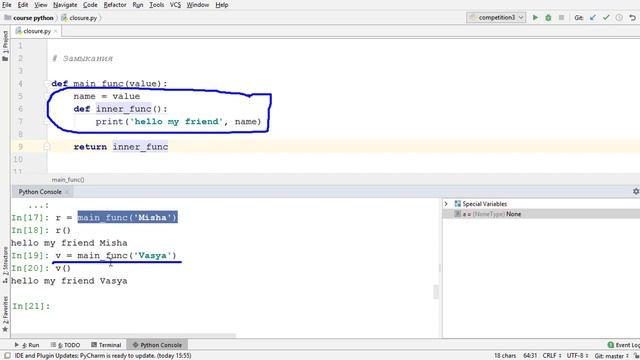Click the In[21] console input prompt
This screenshot has width=640, height=360.
[31, 306]
